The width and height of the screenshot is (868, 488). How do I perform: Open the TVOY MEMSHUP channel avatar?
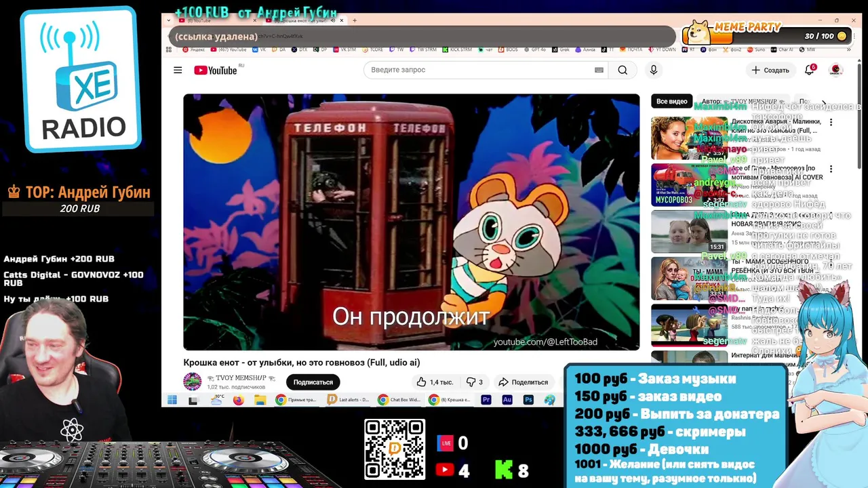tap(193, 382)
